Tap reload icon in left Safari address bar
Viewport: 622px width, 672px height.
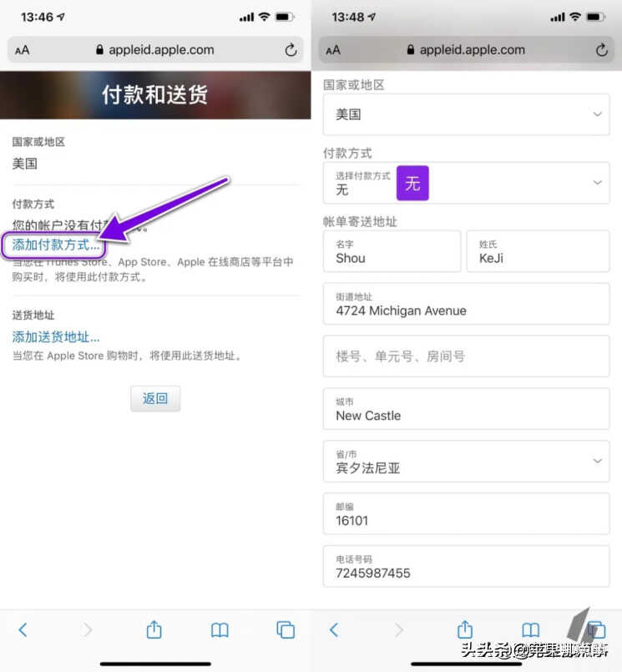pyautogui.click(x=291, y=50)
